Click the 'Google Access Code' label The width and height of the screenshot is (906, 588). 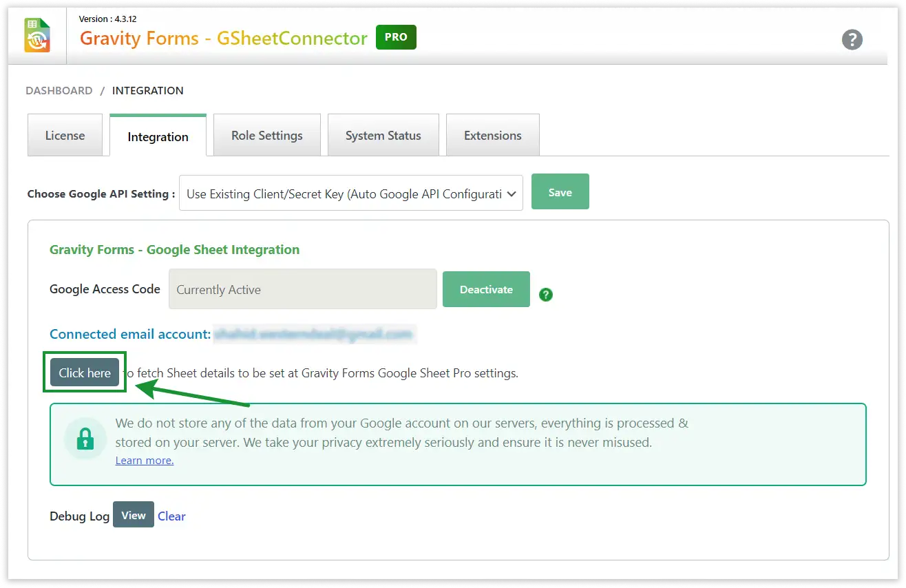tap(105, 289)
